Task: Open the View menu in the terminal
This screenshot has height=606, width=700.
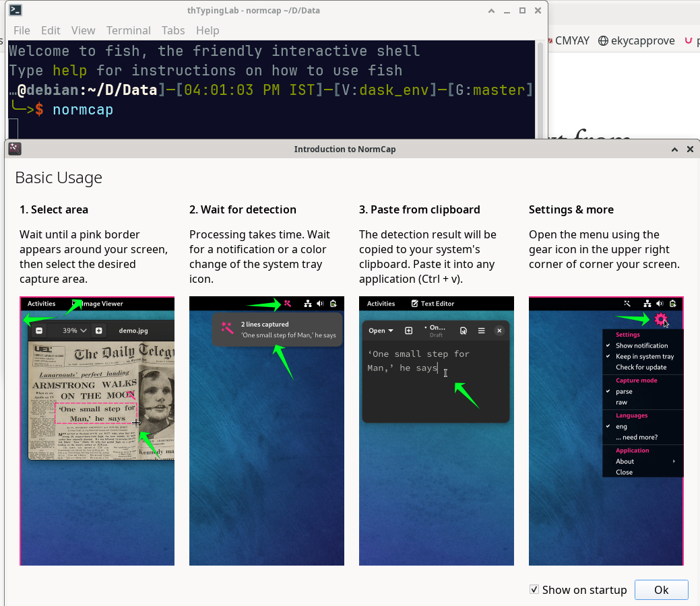Action: click(83, 30)
